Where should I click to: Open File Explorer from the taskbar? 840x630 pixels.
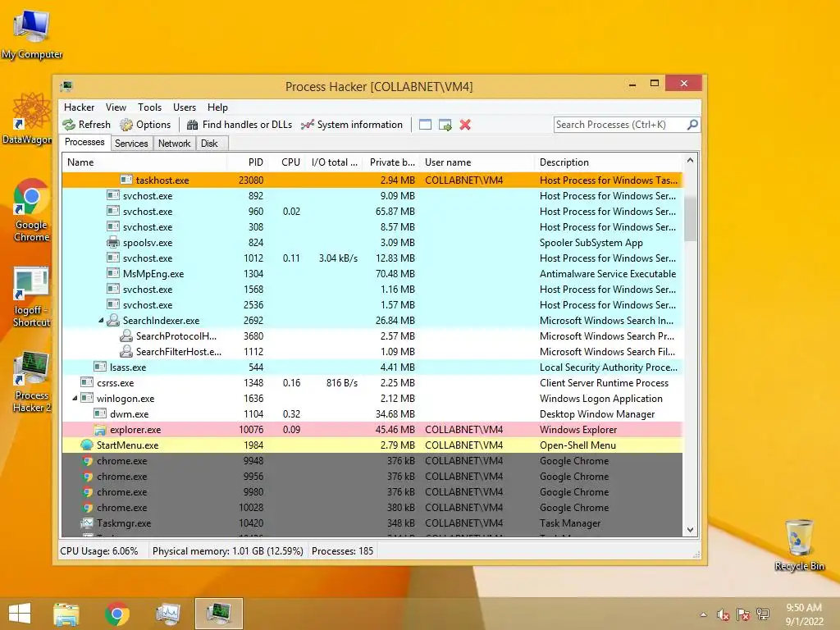(66, 614)
